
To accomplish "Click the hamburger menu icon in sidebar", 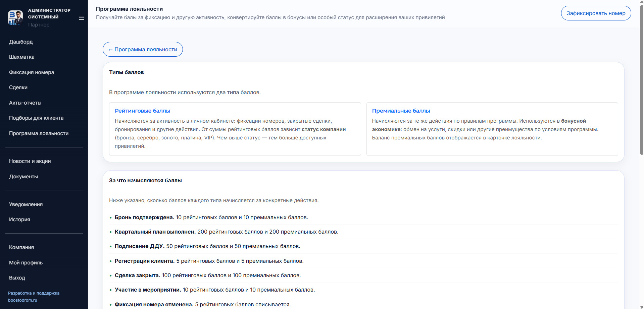I will (x=81, y=18).
